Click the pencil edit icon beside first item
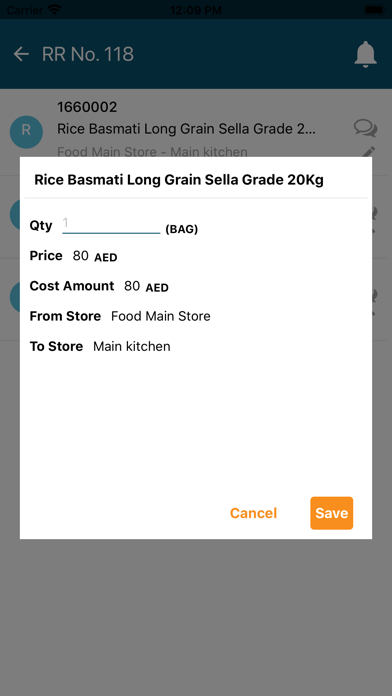 click(x=368, y=151)
